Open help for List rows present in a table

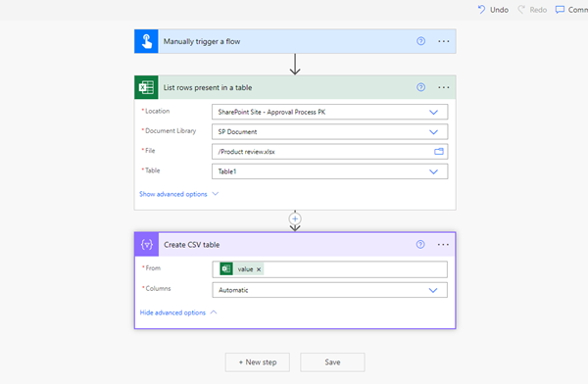[420, 87]
